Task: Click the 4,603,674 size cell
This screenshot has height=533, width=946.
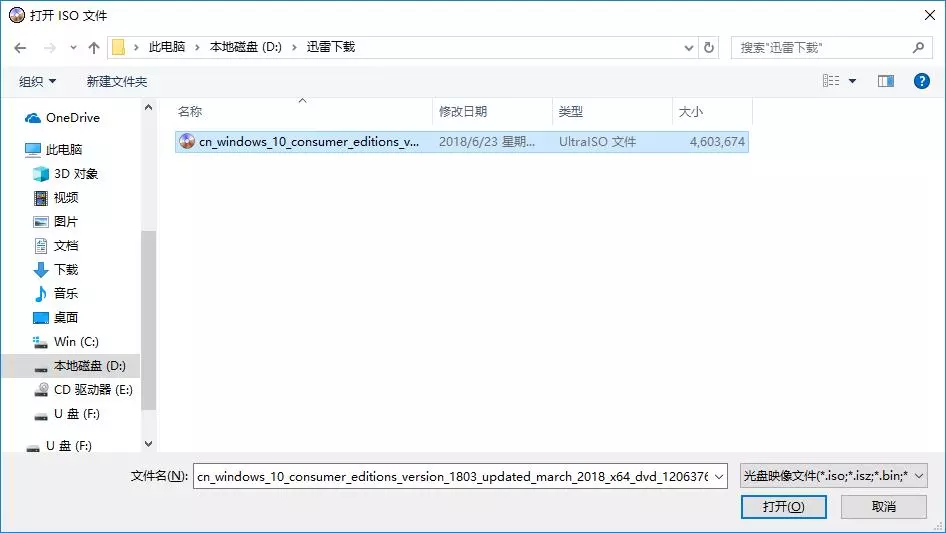Action: (x=717, y=142)
